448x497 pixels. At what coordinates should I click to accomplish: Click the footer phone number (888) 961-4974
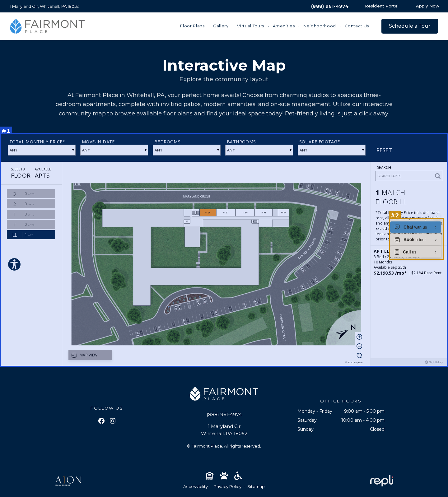click(x=224, y=415)
